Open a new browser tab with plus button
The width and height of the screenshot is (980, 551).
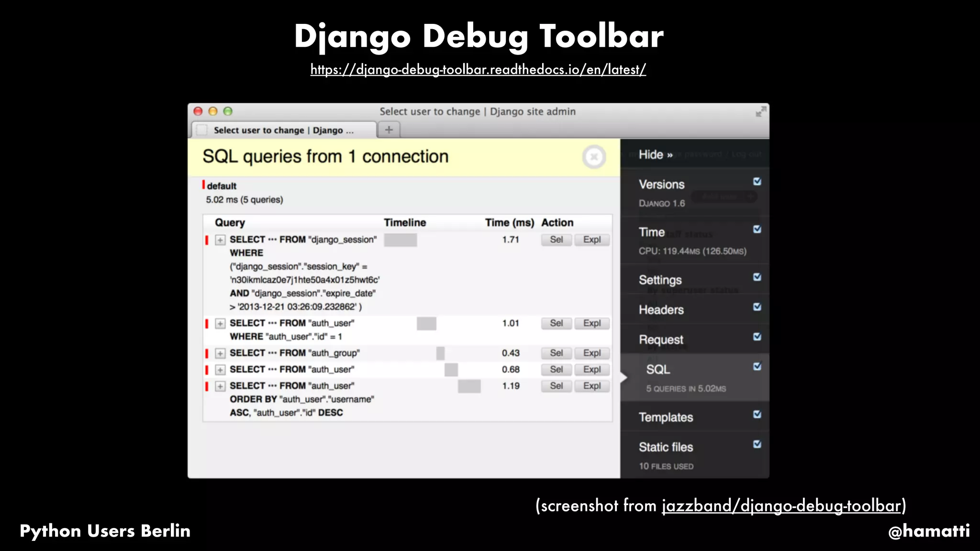[x=389, y=130]
